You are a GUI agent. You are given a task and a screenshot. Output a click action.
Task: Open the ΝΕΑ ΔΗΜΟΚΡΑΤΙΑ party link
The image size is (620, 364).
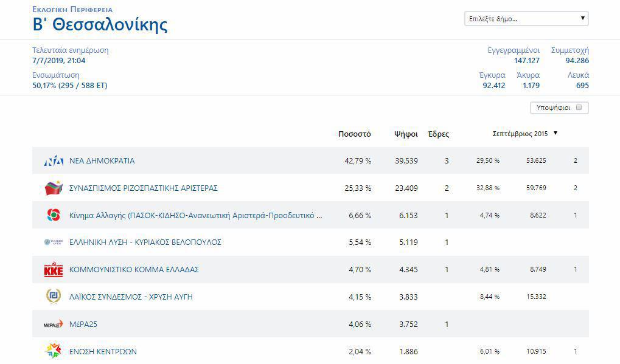coord(102,161)
